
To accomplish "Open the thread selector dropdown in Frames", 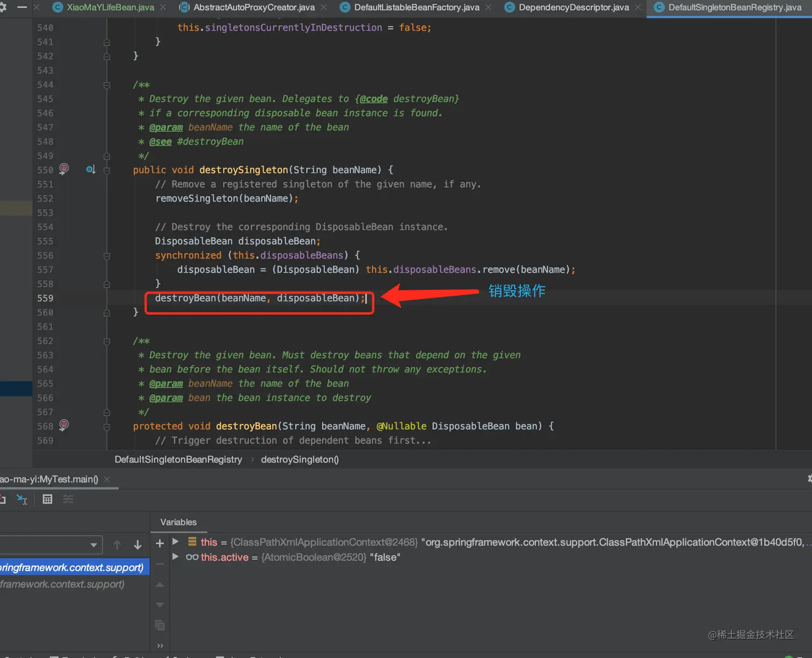I will [x=94, y=545].
